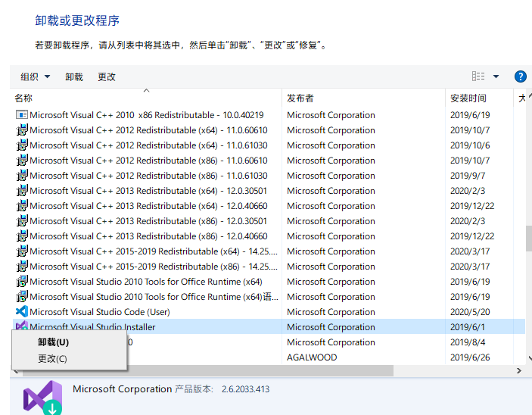Click install date 2019/10/6
Screen dimensions: 532x415
(x=470, y=145)
